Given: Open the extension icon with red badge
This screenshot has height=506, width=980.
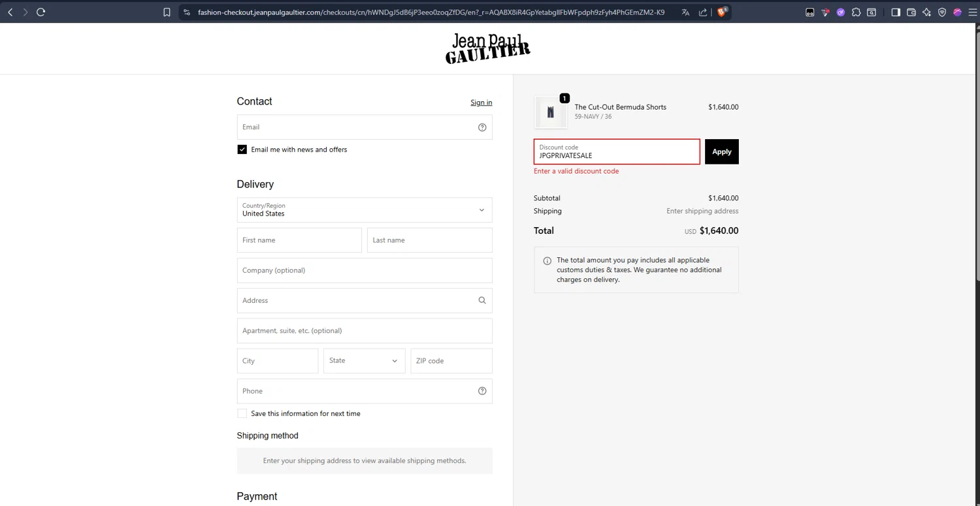Looking at the screenshot, I should point(826,12).
